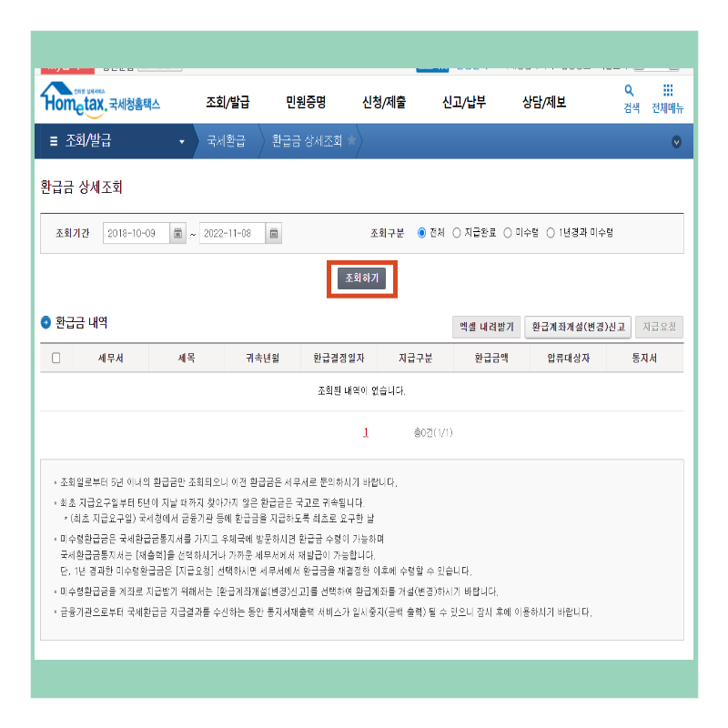
Task: Toggle the select-all checkbox in the table header
Action: click(x=57, y=358)
